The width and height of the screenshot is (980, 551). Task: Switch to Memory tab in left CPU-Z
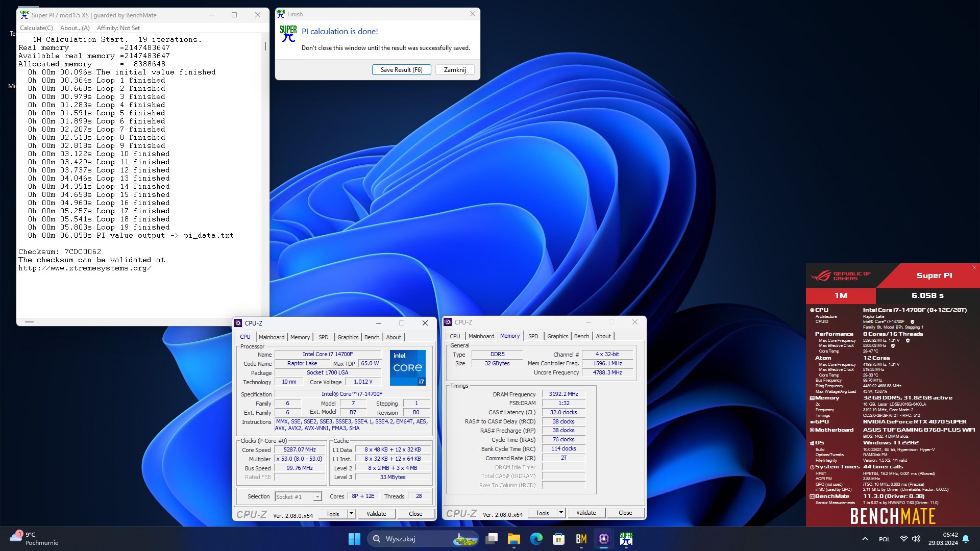pyautogui.click(x=300, y=337)
